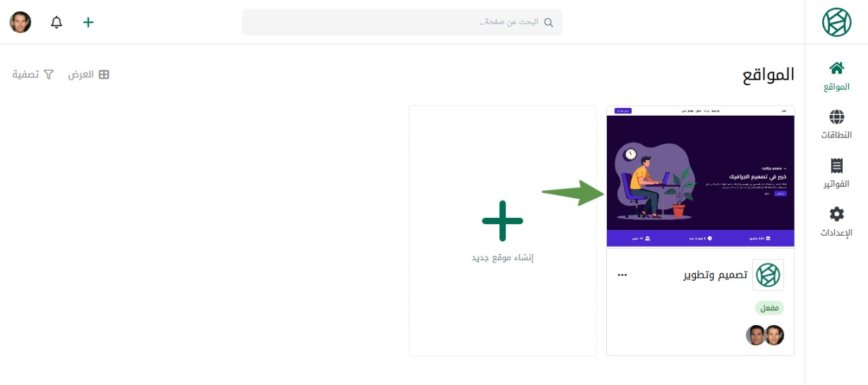Click the bell notifications icon
Viewport: 868px width, 385px height.
pos(56,22)
